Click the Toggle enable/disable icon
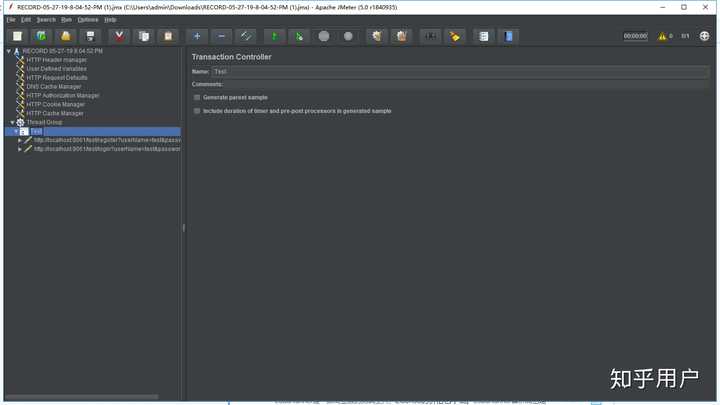Screen dimensions: 720x405 coord(246,36)
